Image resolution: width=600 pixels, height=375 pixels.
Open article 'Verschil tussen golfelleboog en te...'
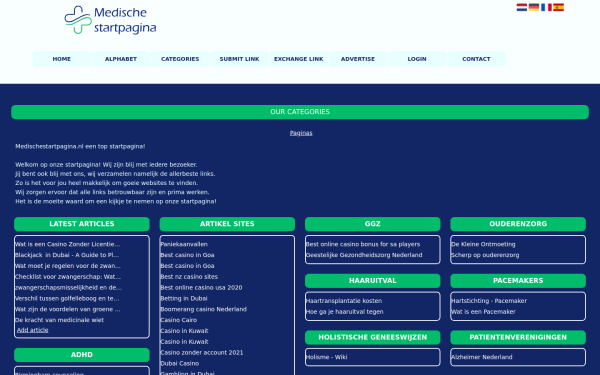[x=67, y=298]
